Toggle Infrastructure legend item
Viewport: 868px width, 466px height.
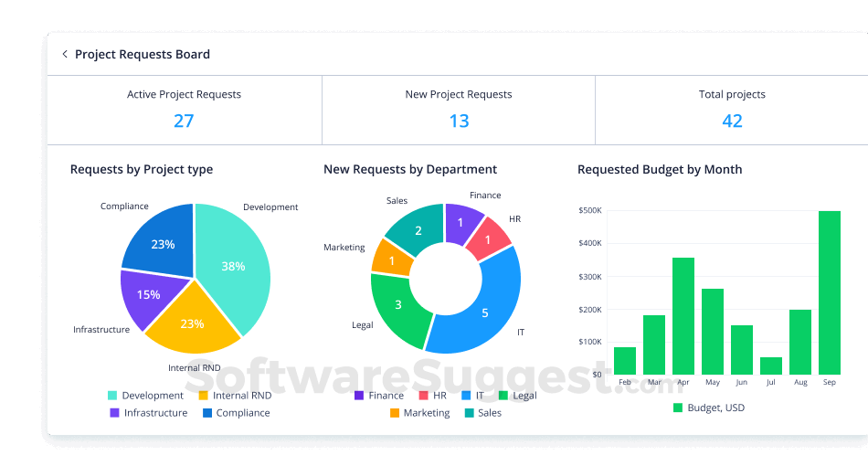click(x=149, y=412)
